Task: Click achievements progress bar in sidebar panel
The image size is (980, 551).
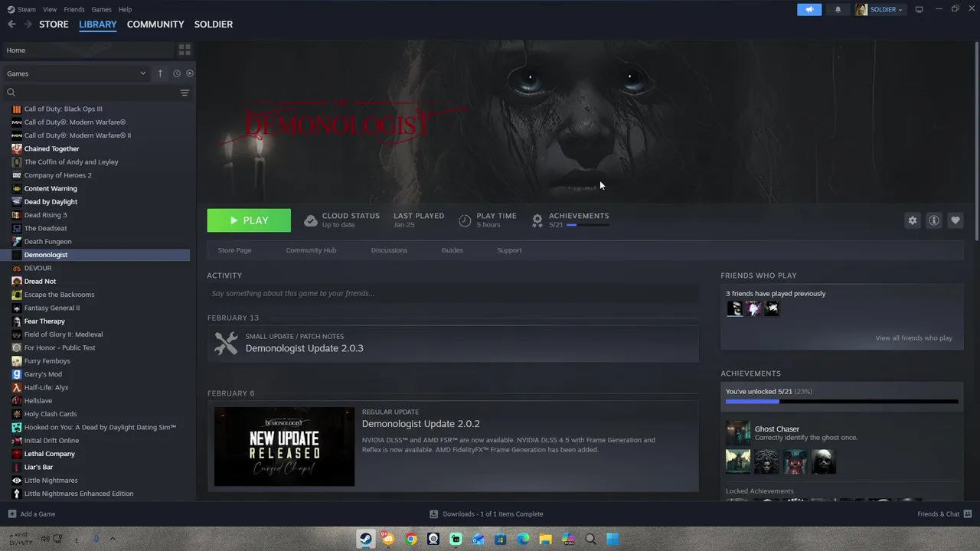Action: [x=841, y=402]
